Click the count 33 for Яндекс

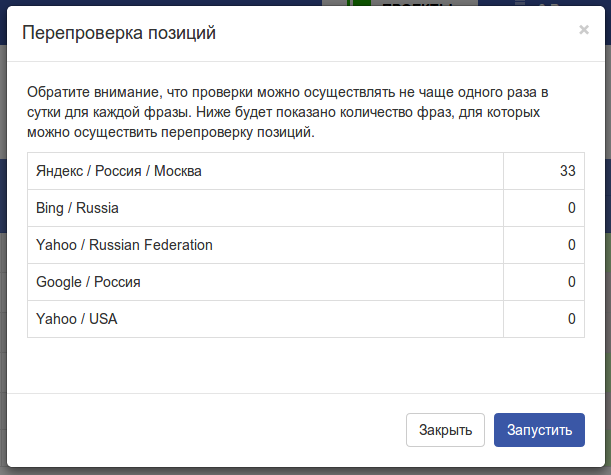point(567,171)
